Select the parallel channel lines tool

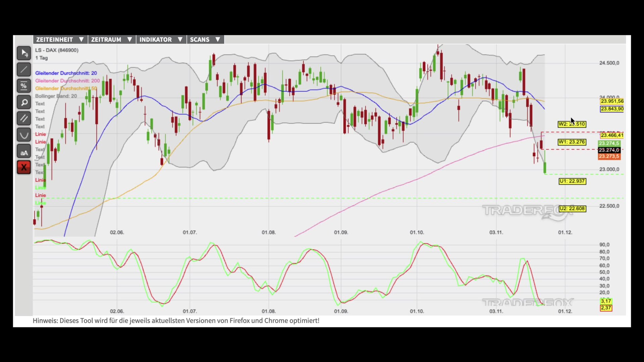[x=24, y=118]
